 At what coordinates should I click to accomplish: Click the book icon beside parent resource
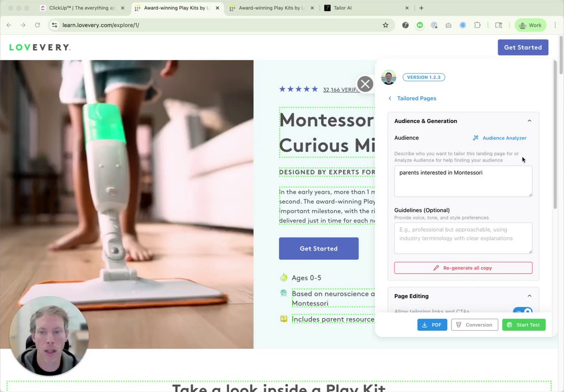284,318
